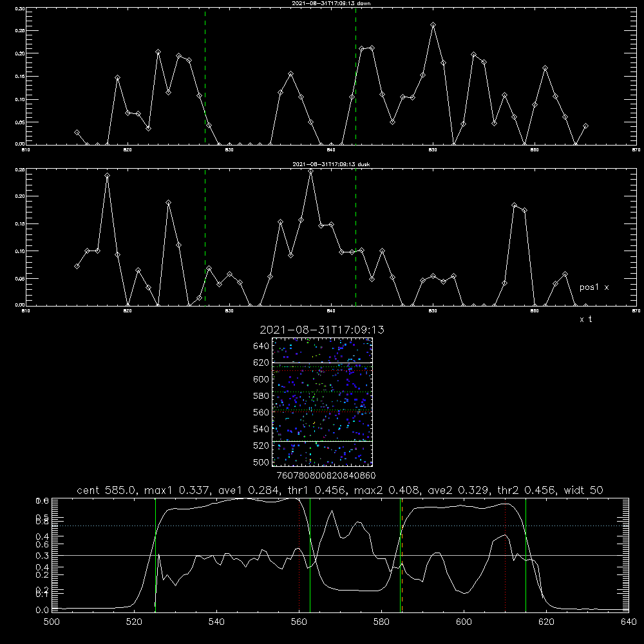Image resolution: width=644 pixels, height=644 pixels.
Task: Click the timestamp title above the small image
Action: tap(322, 330)
